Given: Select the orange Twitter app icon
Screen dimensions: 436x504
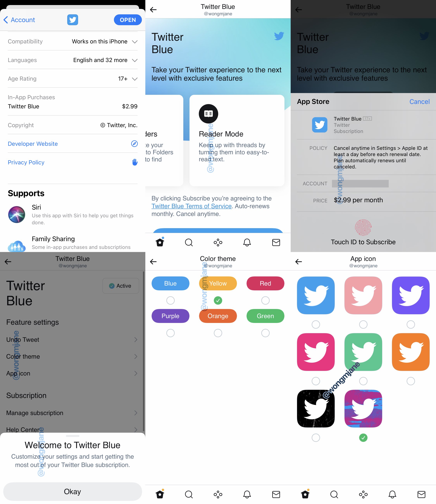Looking at the screenshot, I should coord(409,351).
